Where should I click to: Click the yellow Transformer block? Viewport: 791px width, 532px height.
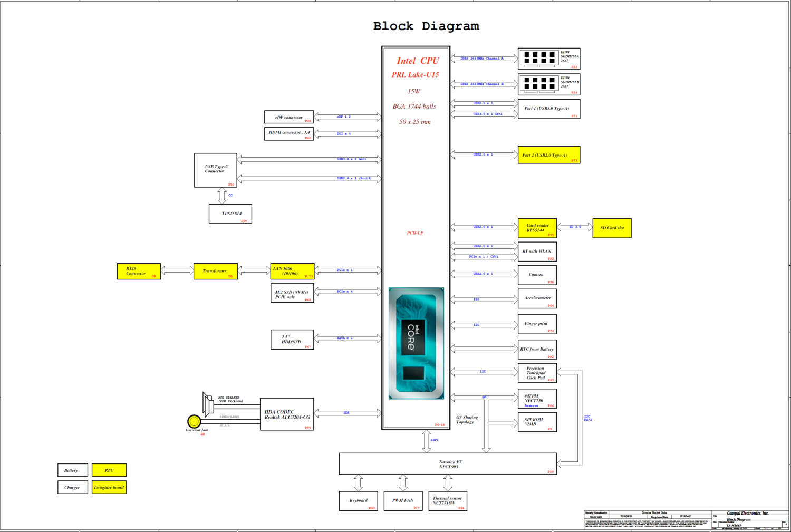pos(216,272)
